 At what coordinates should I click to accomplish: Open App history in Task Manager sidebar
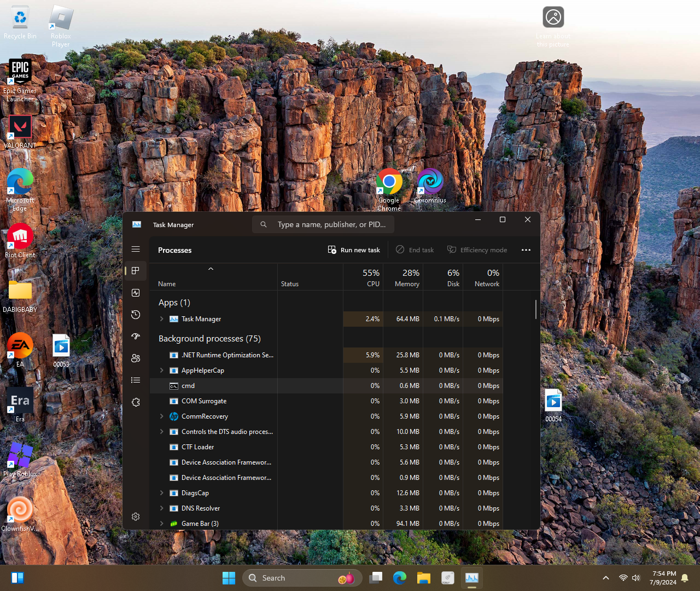click(136, 315)
